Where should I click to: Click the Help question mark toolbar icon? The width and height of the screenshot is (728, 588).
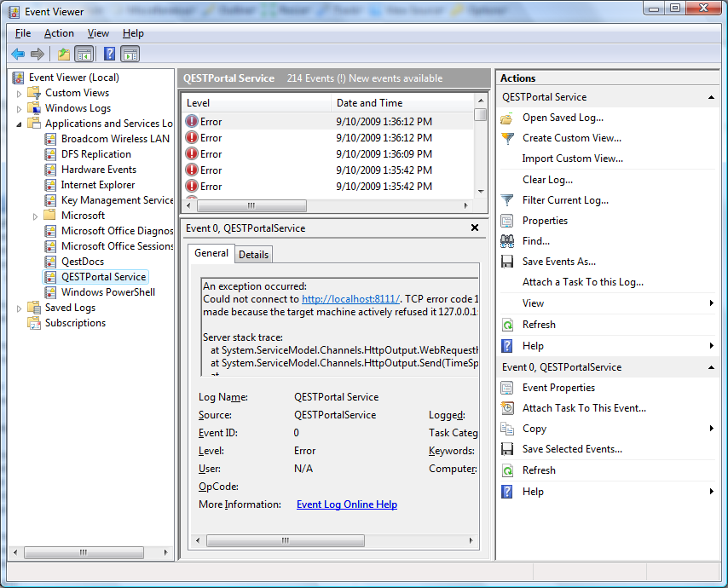click(109, 55)
